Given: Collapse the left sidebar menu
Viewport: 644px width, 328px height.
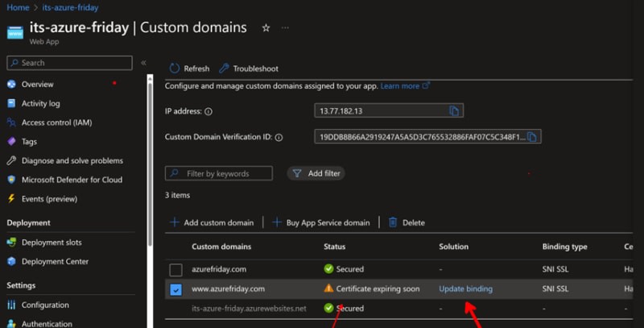Looking at the screenshot, I should 143,63.
